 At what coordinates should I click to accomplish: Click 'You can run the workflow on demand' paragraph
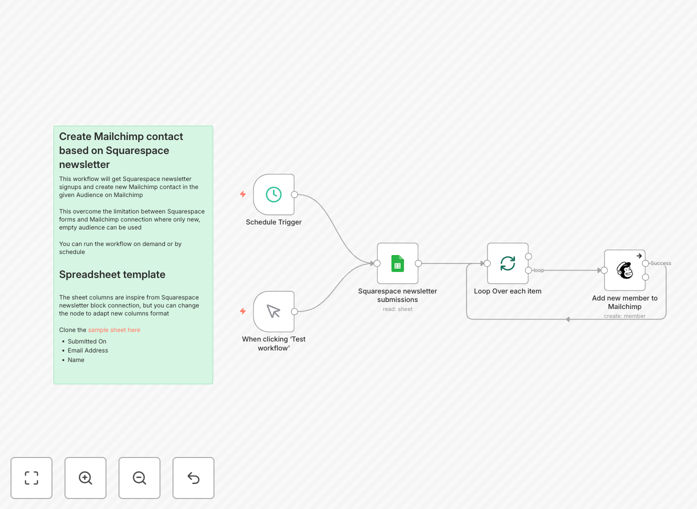pos(120,248)
